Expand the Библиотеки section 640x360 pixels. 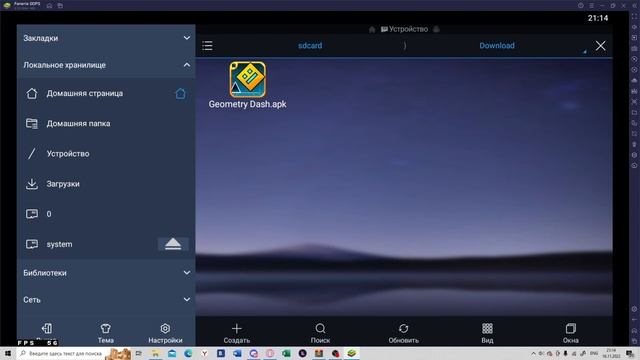pos(106,273)
